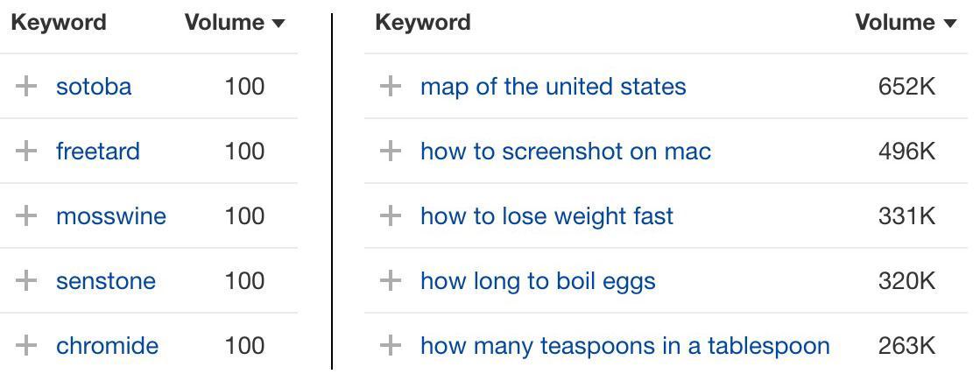Open 'how long to boil eggs' keyword
Image resolution: width=980 pixels, height=381 pixels.
click(x=538, y=281)
